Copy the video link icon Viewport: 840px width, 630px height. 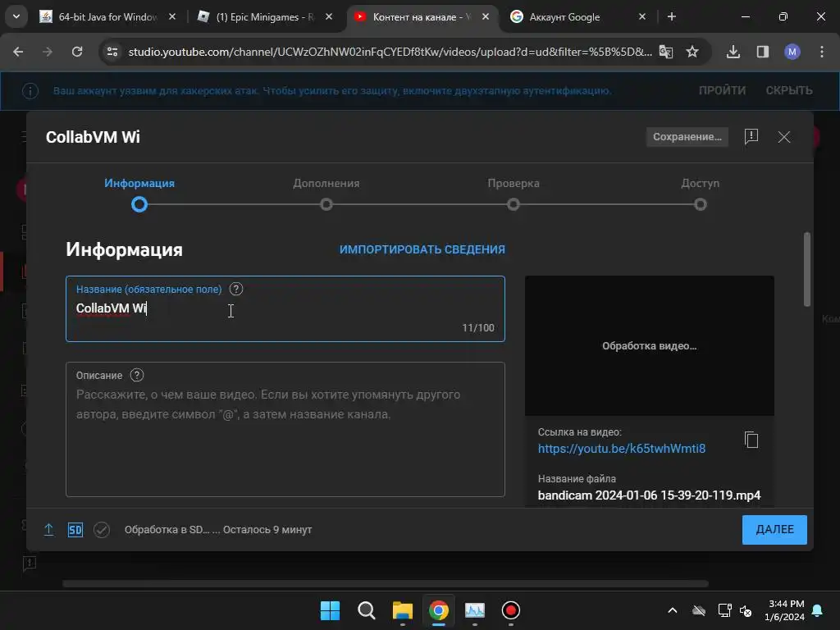[x=751, y=440]
